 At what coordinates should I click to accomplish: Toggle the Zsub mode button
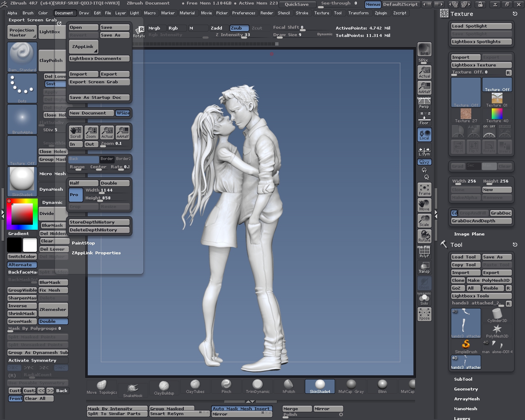point(239,28)
